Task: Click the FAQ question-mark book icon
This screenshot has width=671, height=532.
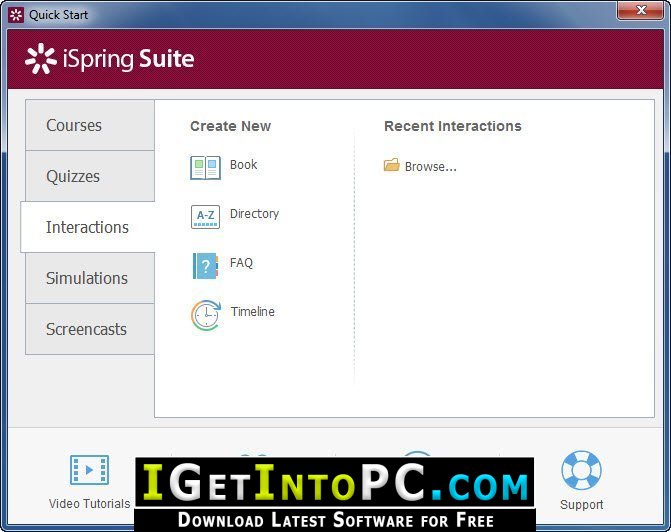Action: pyautogui.click(x=205, y=266)
